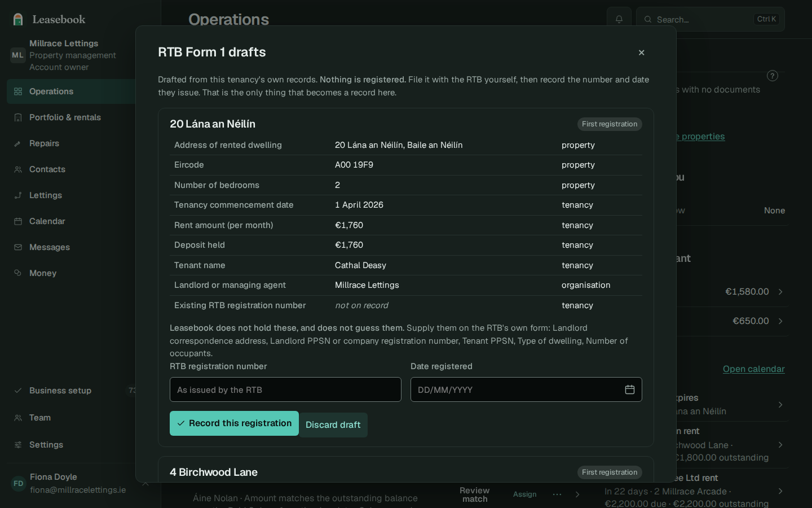
Task: Select the 4 Birchwood Lane heading
Action: point(214,472)
